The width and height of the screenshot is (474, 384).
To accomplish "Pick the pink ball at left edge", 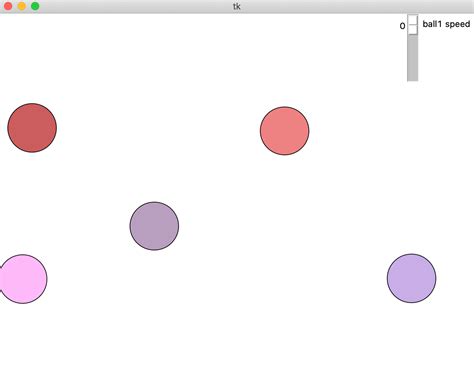I will click(x=23, y=279).
